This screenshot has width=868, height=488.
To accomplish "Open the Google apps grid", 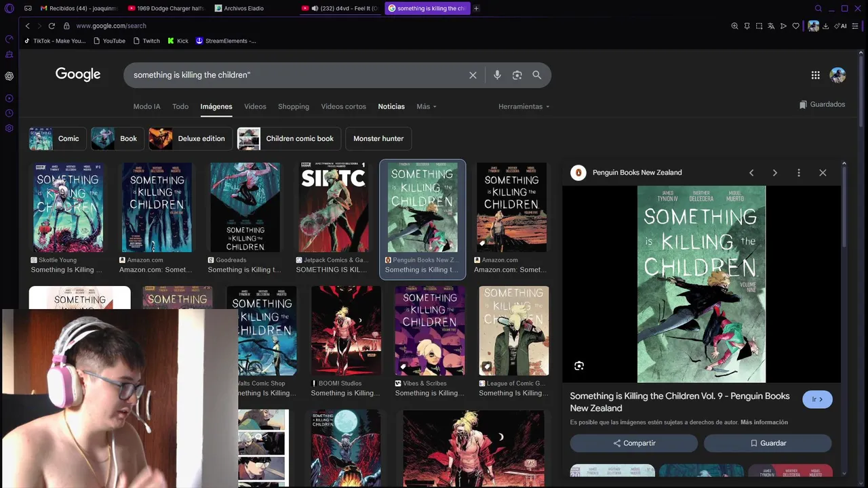I will coord(815,75).
